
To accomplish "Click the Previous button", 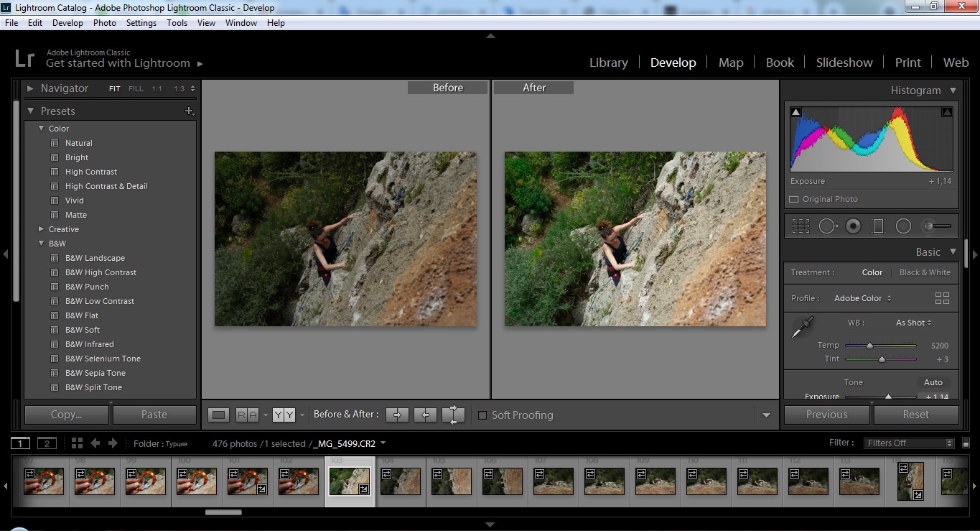I will click(x=826, y=415).
